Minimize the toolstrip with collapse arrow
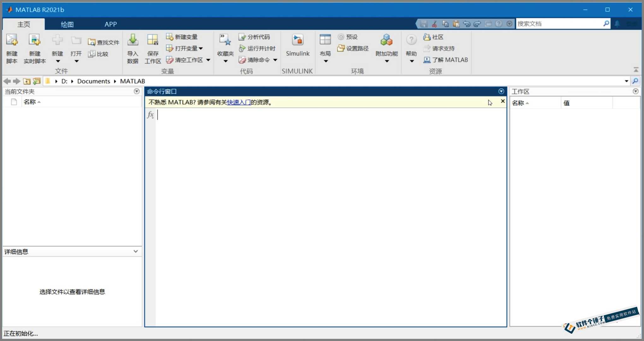This screenshot has width=644, height=341. click(636, 69)
